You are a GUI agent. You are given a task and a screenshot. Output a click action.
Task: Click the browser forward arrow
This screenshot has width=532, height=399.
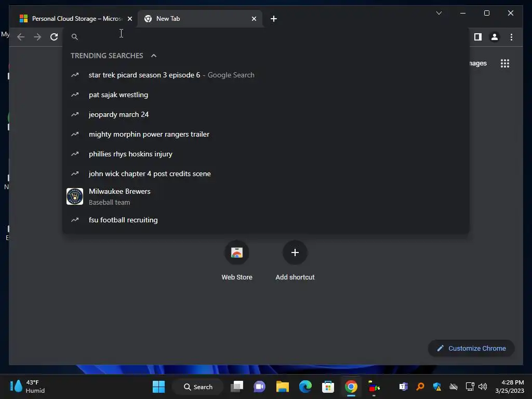click(37, 37)
